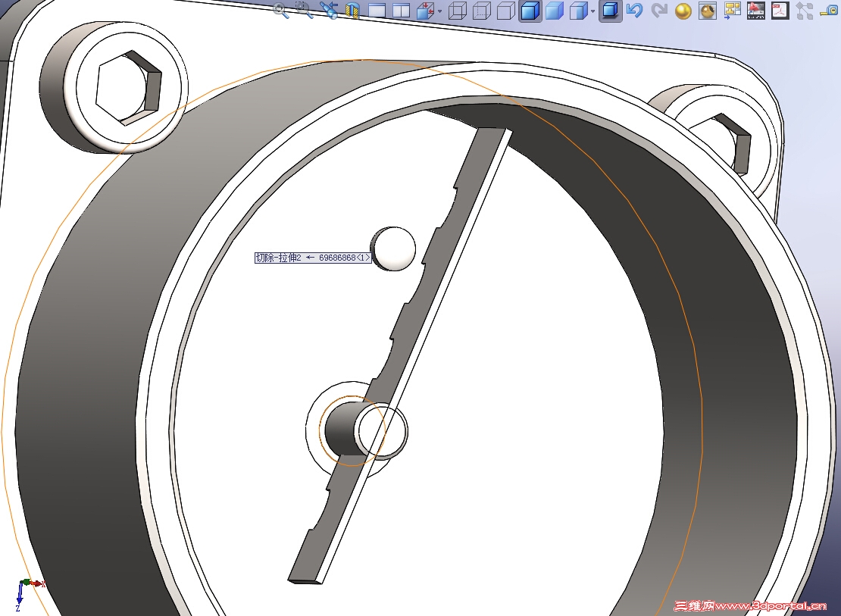The width and height of the screenshot is (841, 616).
Task: Click the PDF export icon
Action: (x=780, y=11)
